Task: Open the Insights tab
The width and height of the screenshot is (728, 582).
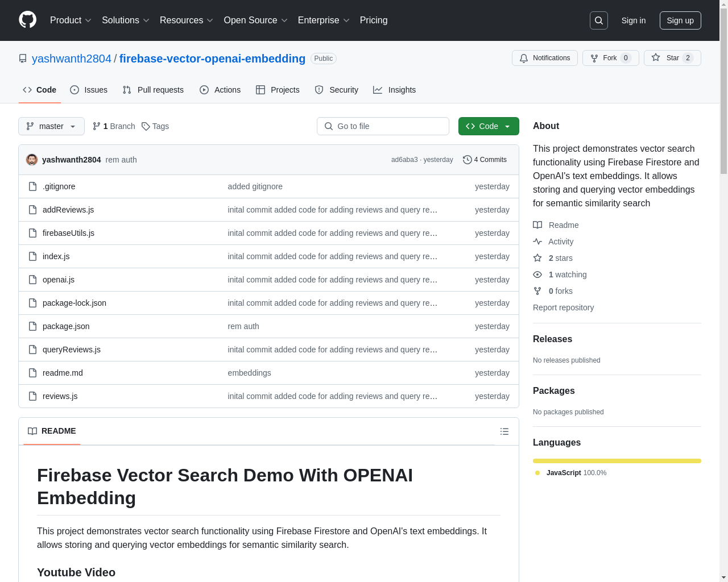Action: tap(394, 90)
